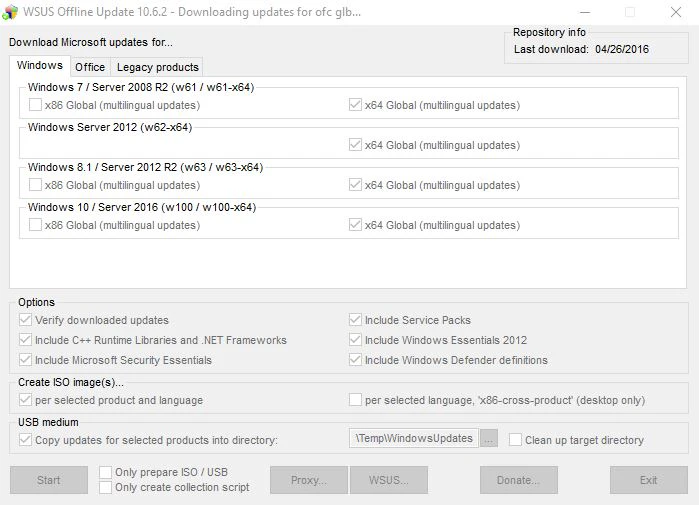Screen dimensions: 699x505
Task: Open the Legacy products tab
Action: pyautogui.click(x=158, y=67)
